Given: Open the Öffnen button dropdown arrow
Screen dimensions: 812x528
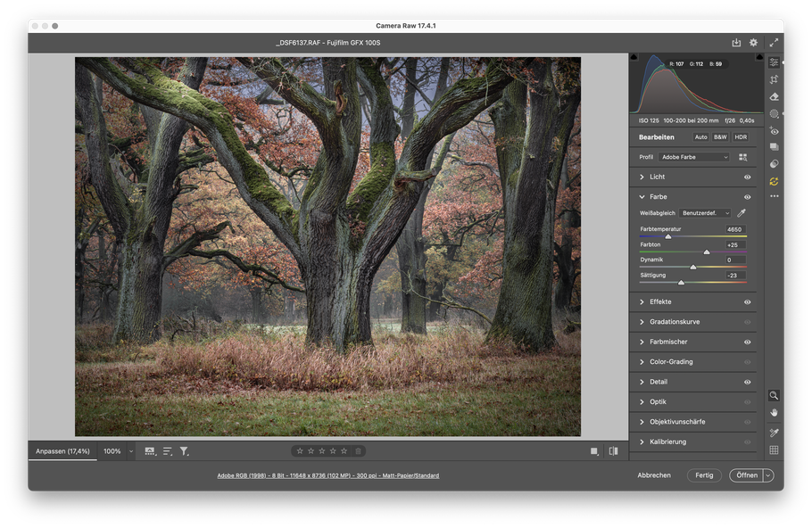Looking at the screenshot, I should click(x=768, y=475).
